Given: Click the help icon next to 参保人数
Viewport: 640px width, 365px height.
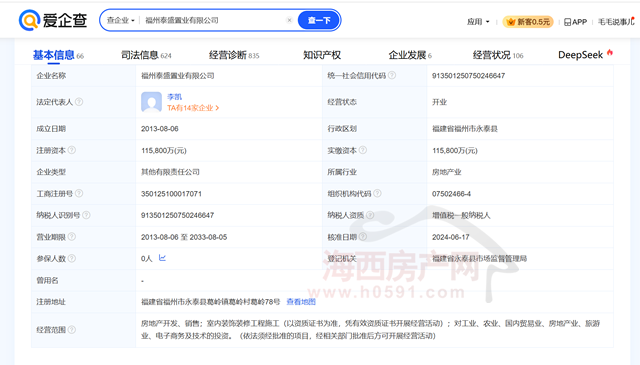Looking at the screenshot, I should (72, 258).
